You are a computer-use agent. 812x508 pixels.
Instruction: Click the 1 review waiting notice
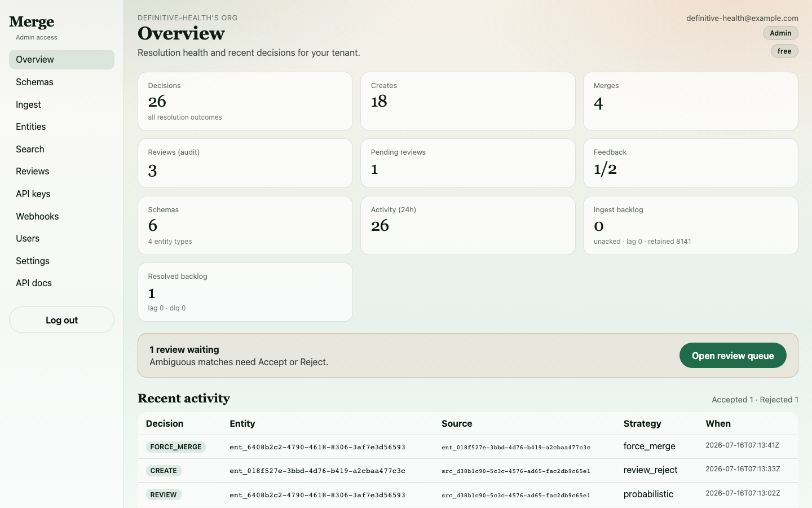point(468,356)
